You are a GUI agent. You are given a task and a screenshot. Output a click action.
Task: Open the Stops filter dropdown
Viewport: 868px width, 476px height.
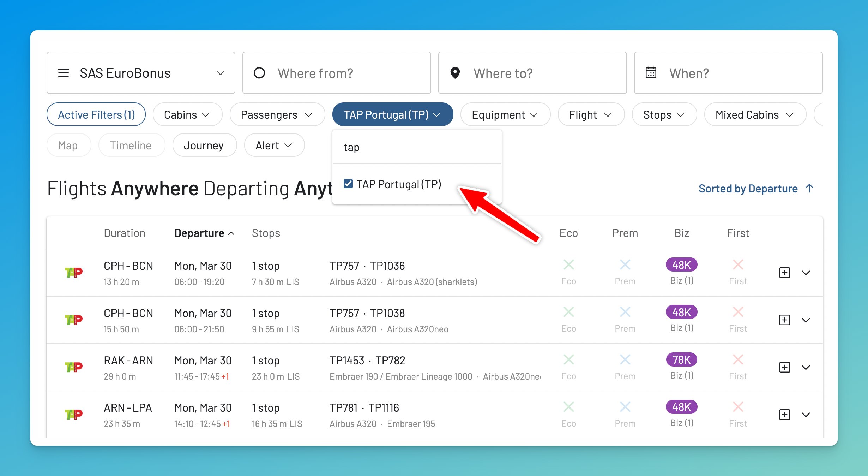pyautogui.click(x=664, y=115)
